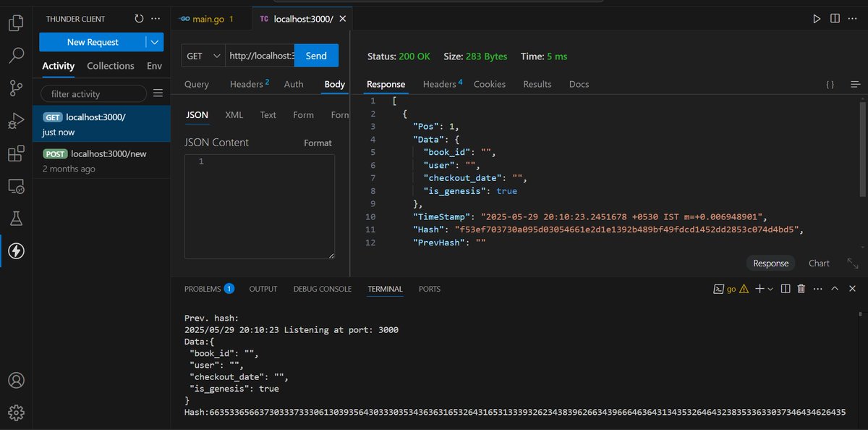The width and height of the screenshot is (868, 430).
Task: Open the OUTPUT panel tab
Action: tap(263, 289)
